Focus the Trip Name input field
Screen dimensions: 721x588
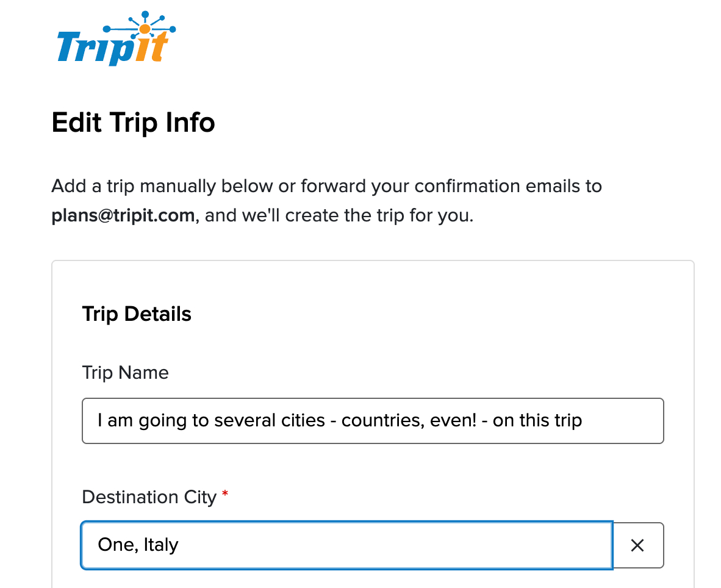(x=372, y=421)
